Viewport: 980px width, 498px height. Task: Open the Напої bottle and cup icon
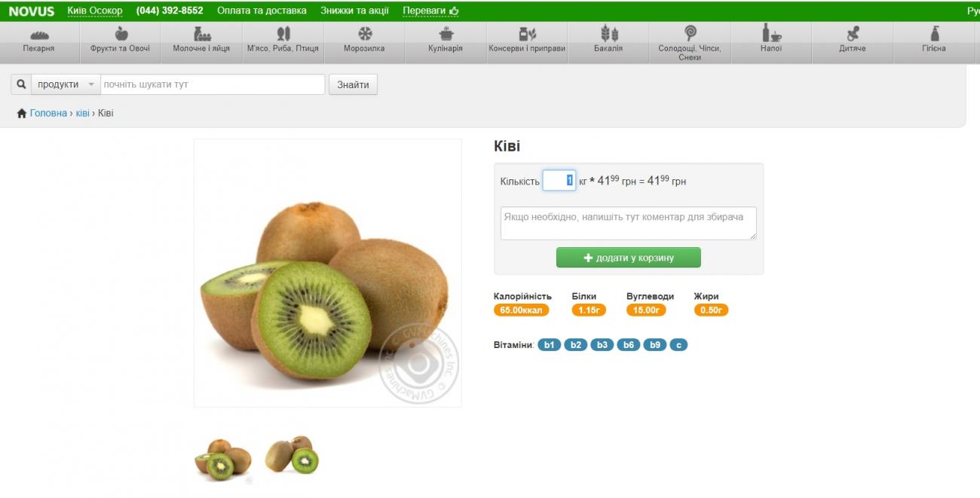coord(771,33)
